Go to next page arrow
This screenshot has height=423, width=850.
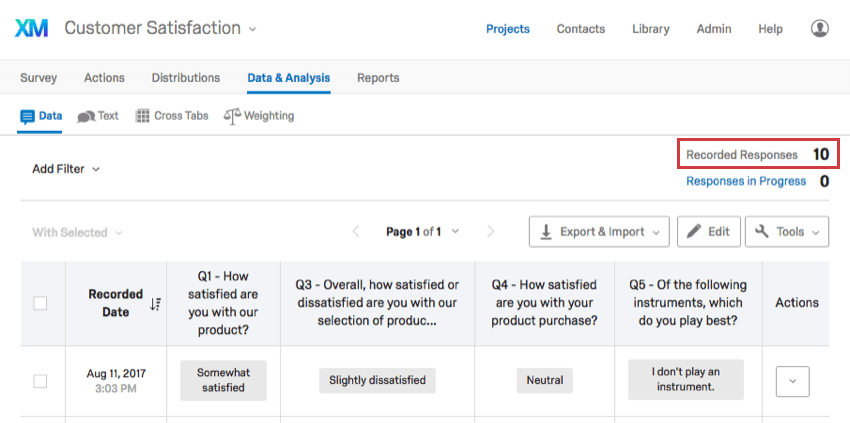tap(491, 232)
